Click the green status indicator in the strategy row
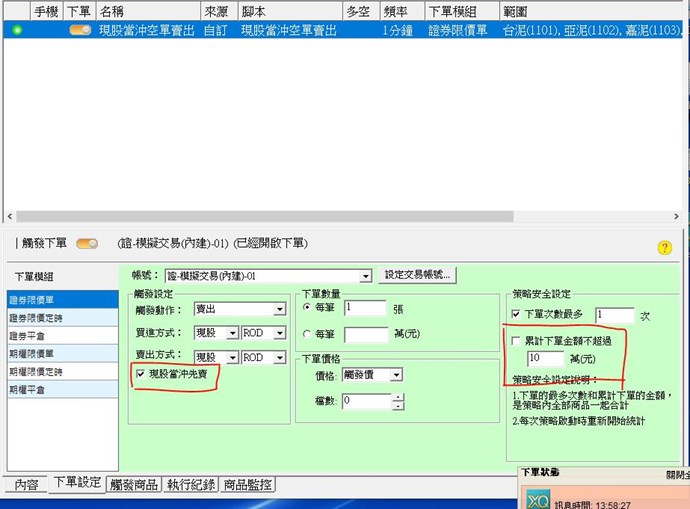 [x=16, y=31]
